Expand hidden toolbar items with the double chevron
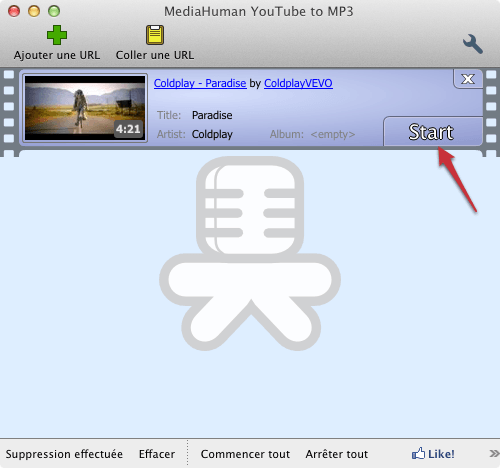 point(494,453)
